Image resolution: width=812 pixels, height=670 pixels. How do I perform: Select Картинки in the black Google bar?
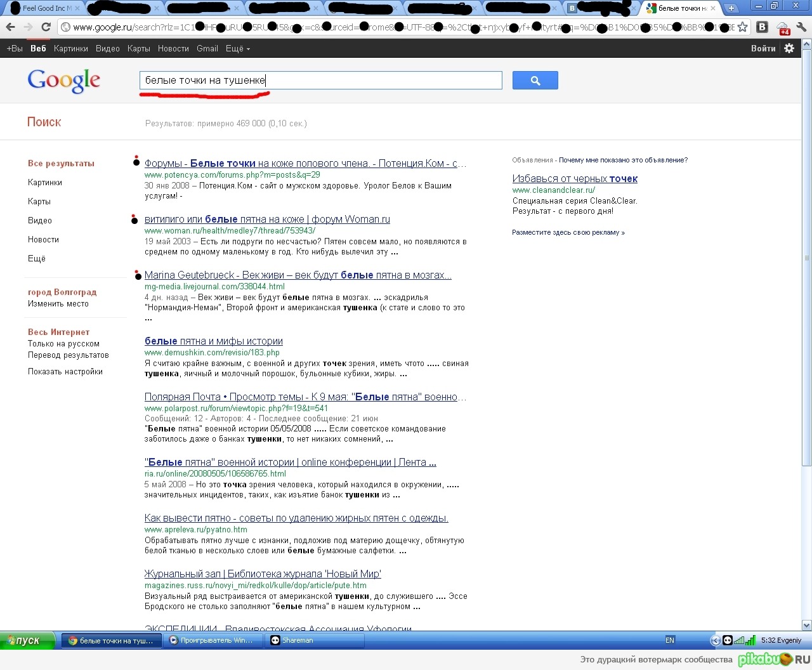tap(71, 48)
